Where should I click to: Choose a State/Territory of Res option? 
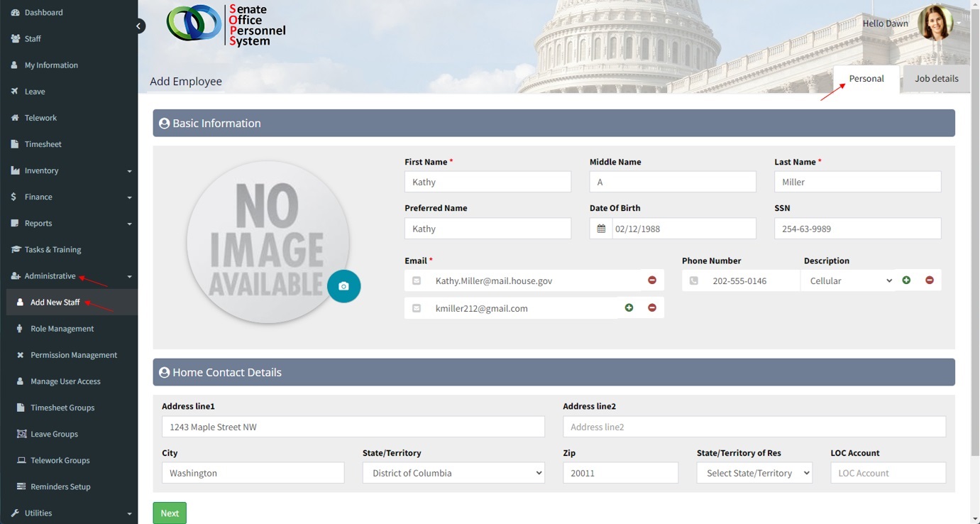[754, 473]
